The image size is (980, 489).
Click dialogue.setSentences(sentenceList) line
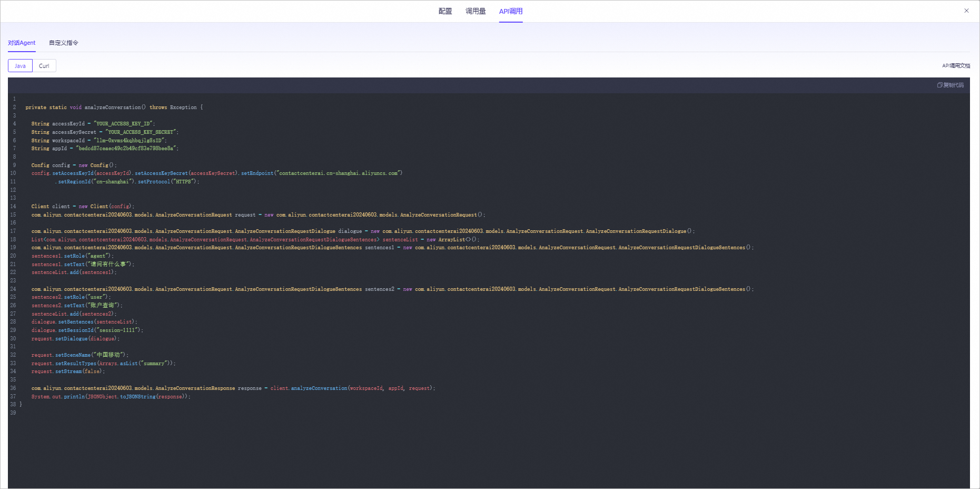point(84,322)
